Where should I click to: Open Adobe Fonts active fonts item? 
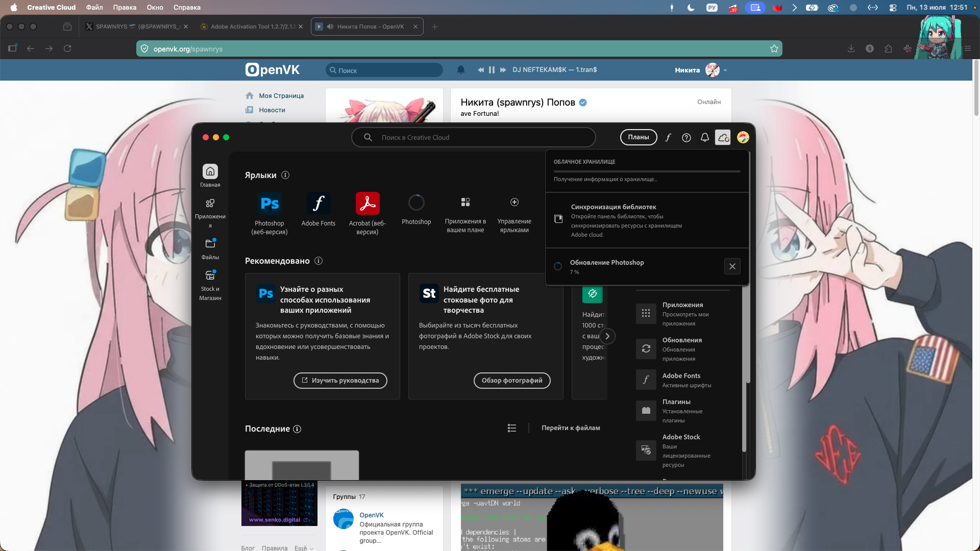tap(682, 380)
